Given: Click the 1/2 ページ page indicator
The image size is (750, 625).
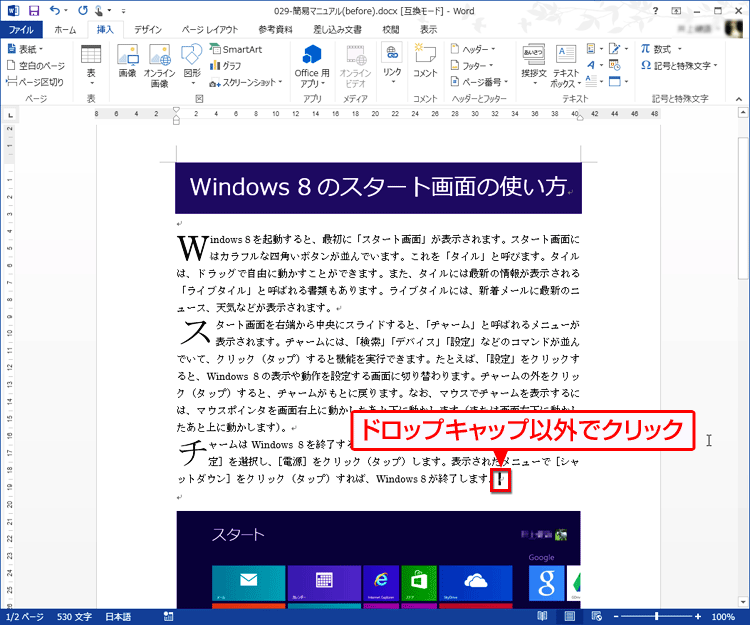Looking at the screenshot, I should click(x=24, y=616).
